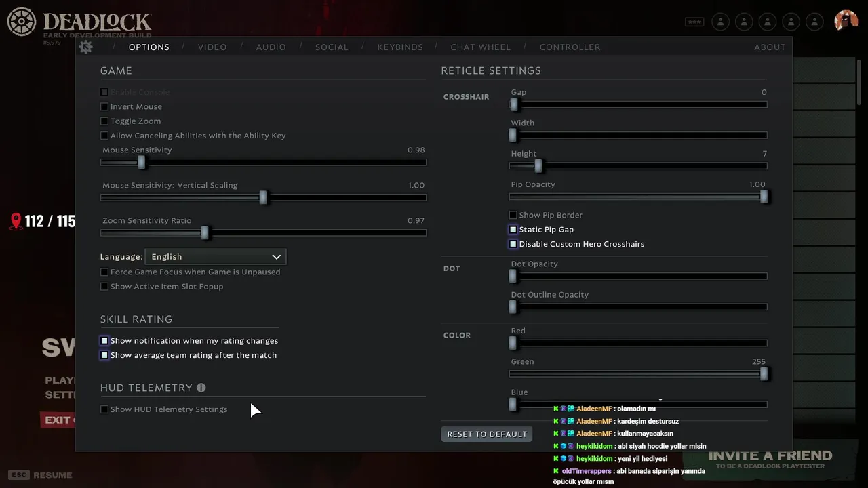Screen dimensions: 868x488
Task: Click the empty party slot nearest the avatar
Action: (x=814, y=22)
